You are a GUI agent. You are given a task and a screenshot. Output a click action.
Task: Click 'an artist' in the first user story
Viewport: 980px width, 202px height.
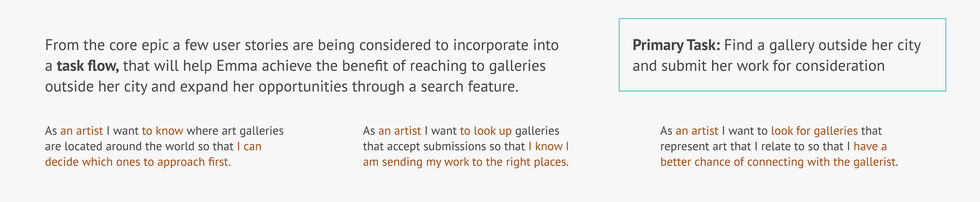pos(82,131)
